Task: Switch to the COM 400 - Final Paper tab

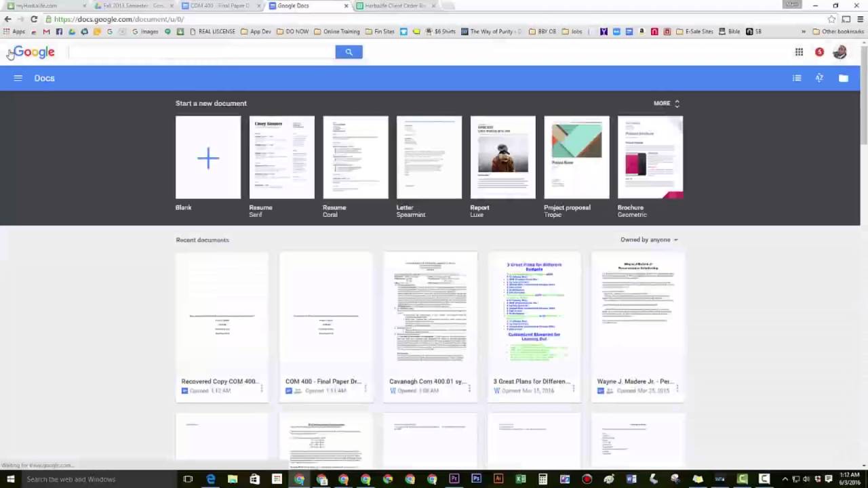Action: 220,5
